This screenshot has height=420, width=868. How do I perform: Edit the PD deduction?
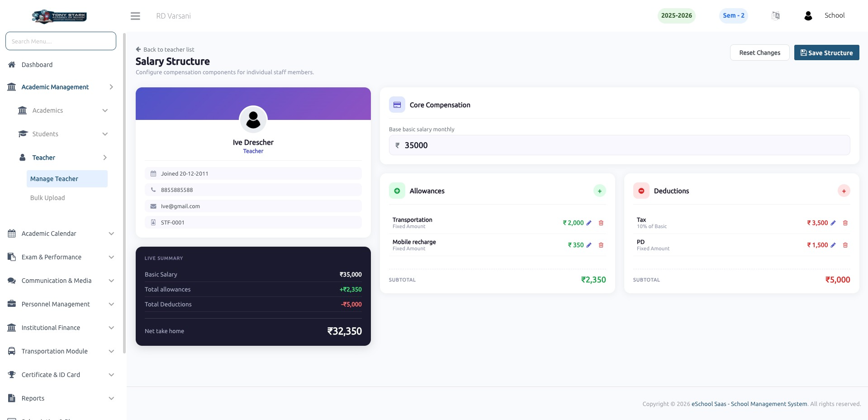(x=833, y=245)
